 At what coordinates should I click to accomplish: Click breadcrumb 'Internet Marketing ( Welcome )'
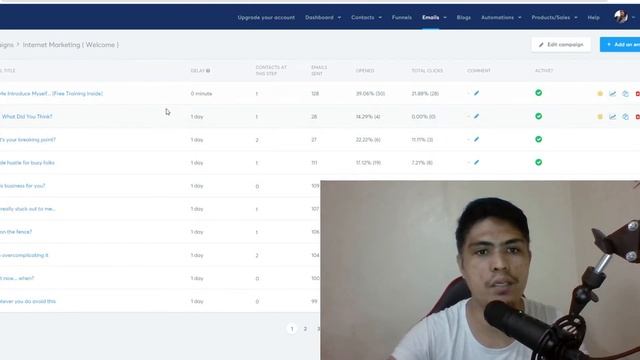pos(71,45)
